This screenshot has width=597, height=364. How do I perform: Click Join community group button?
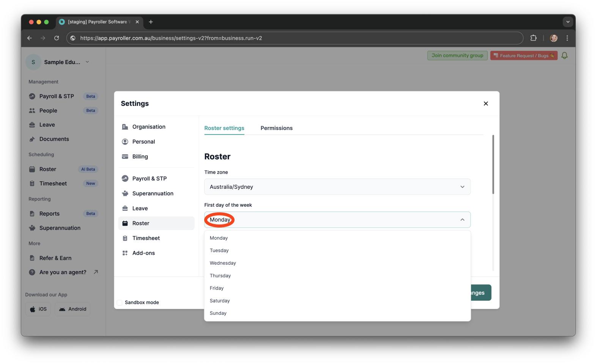457,55
